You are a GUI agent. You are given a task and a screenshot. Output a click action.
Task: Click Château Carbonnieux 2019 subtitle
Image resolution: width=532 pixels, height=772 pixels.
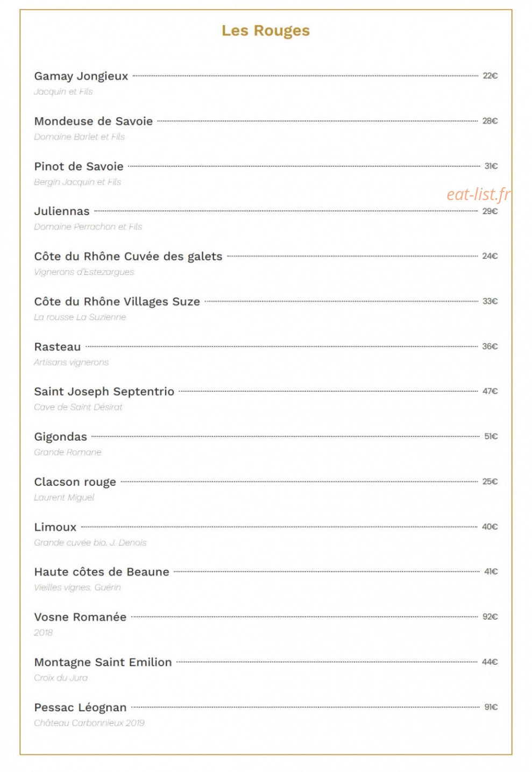click(89, 723)
